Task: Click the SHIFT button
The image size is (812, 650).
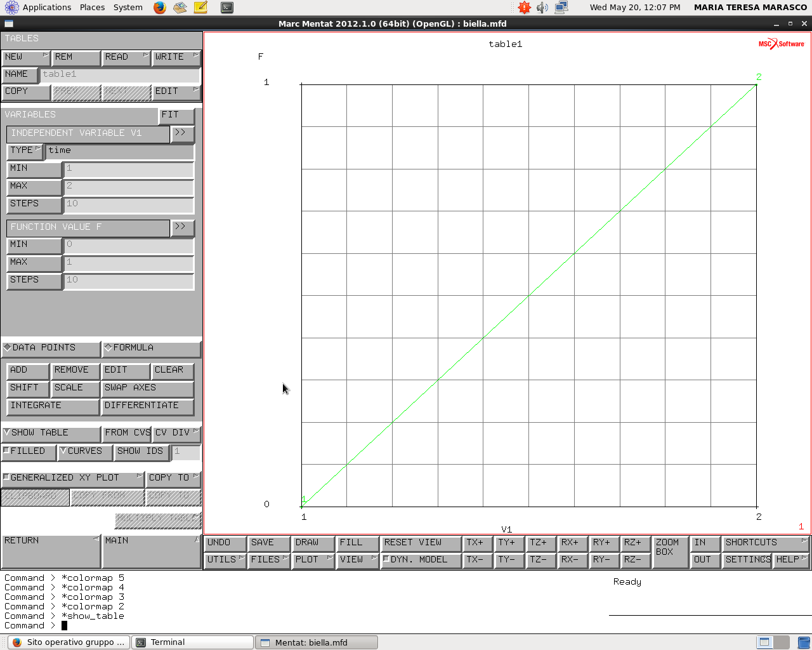Action: 28,388
